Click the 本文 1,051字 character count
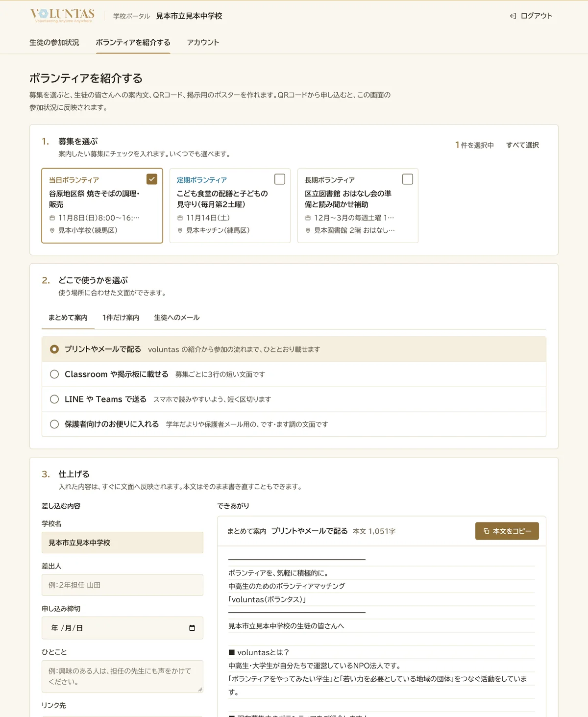The width and height of the screenshot is (588, 717). 374,531
